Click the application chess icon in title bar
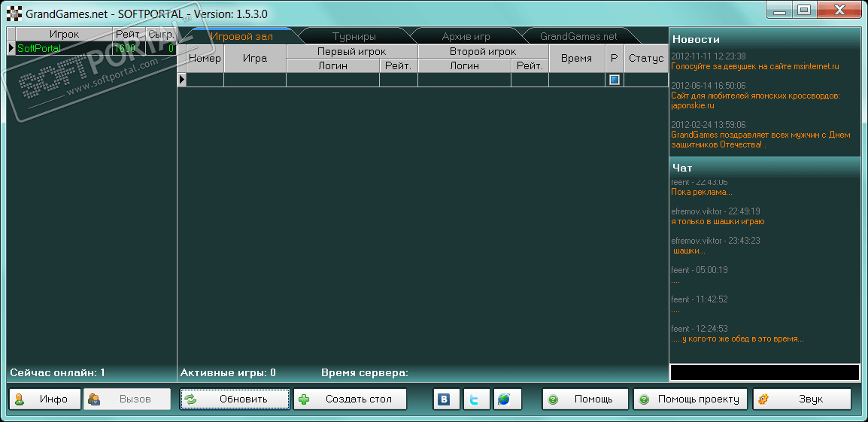Image resolution: width=868 pixels, height=422 pixels. 14,13
